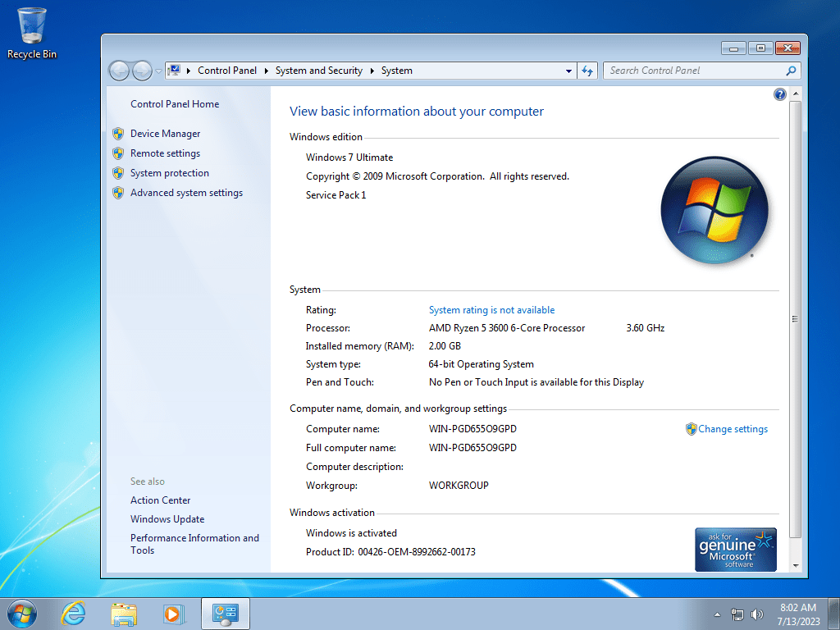This screenshot has width=840, height=630.
Task: Open System protection link
Action: coord(169,173)
